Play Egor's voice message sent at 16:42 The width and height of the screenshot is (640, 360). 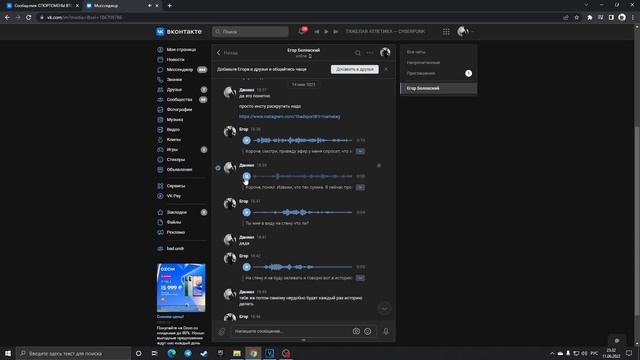tap(247, 267)
